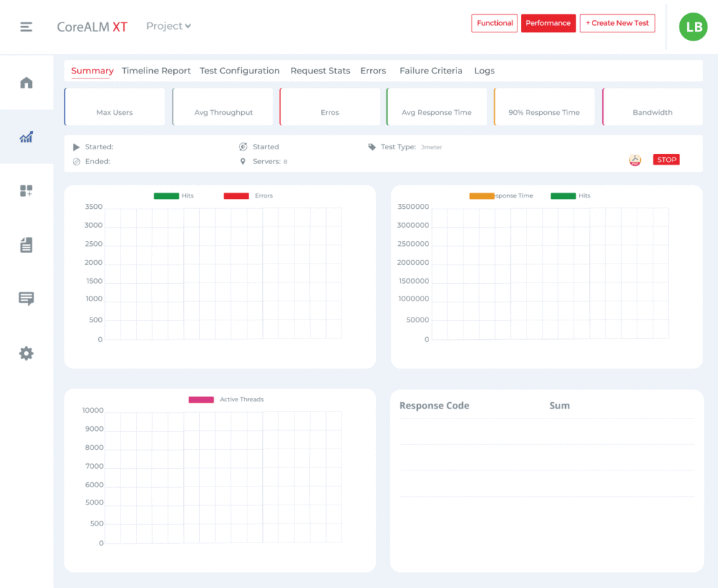This screenshot has width=718, height=588.
Task: Select the analytics chart icon in sidebar
Action: 27,137
